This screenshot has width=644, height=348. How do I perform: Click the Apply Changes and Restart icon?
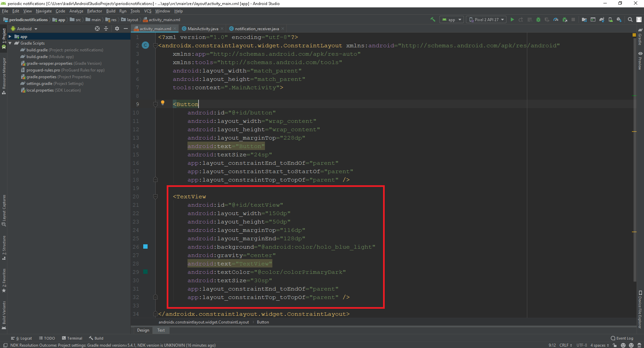521,19
